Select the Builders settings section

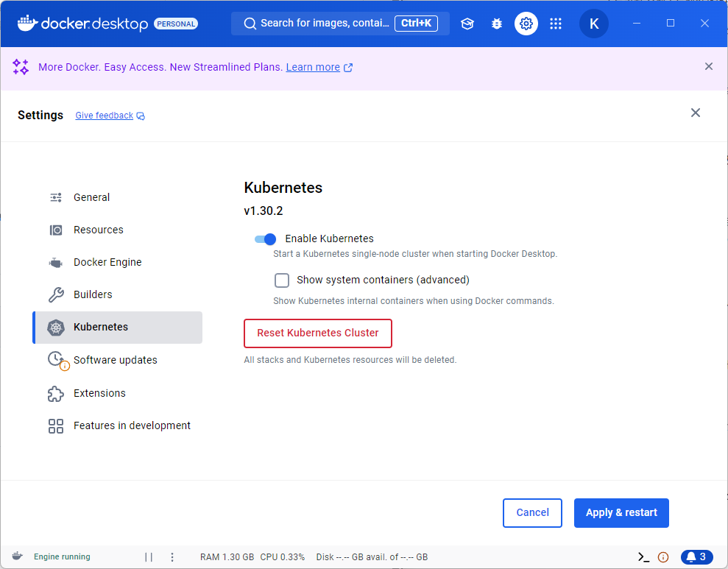tap(118, 294)
